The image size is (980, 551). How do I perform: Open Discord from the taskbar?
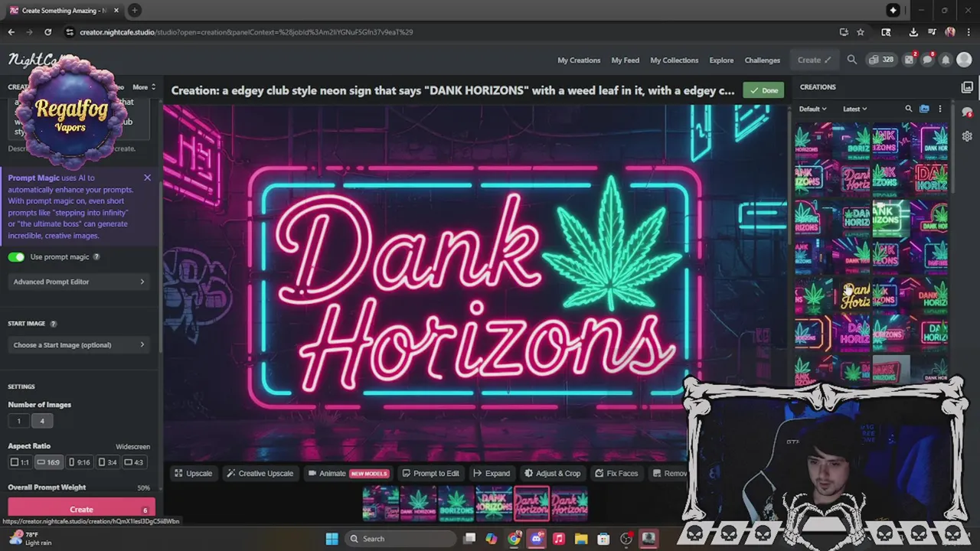coord(537,539)
